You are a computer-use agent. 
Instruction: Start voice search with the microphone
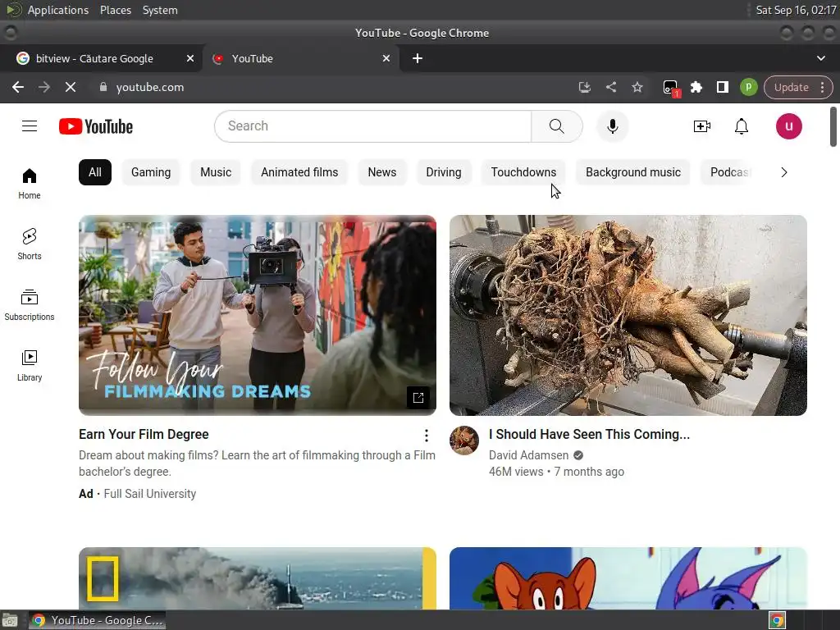click(612, 126)
